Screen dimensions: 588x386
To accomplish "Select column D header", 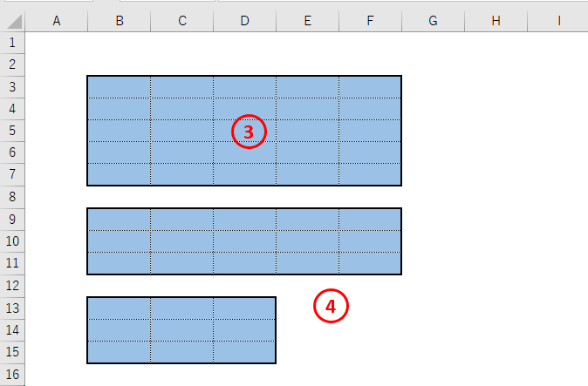I will tap(245, 21).
